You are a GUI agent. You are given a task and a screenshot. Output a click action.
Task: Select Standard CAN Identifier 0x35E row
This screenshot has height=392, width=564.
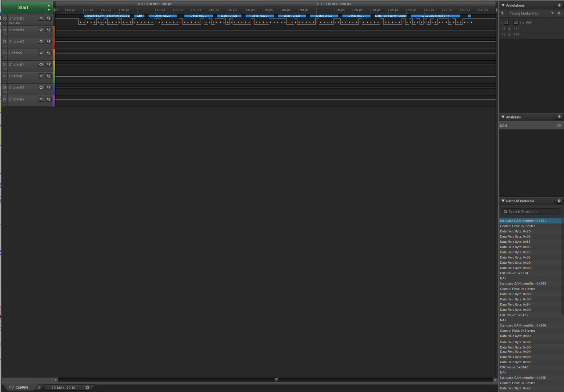[x=531, y=378]
